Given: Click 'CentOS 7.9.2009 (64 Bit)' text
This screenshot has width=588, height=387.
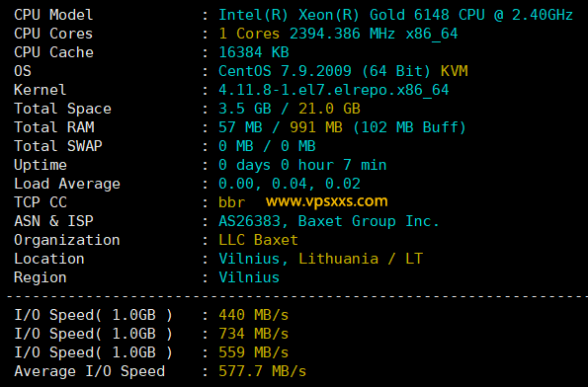Looking at the screenshot, I should (x=324, y=71).
